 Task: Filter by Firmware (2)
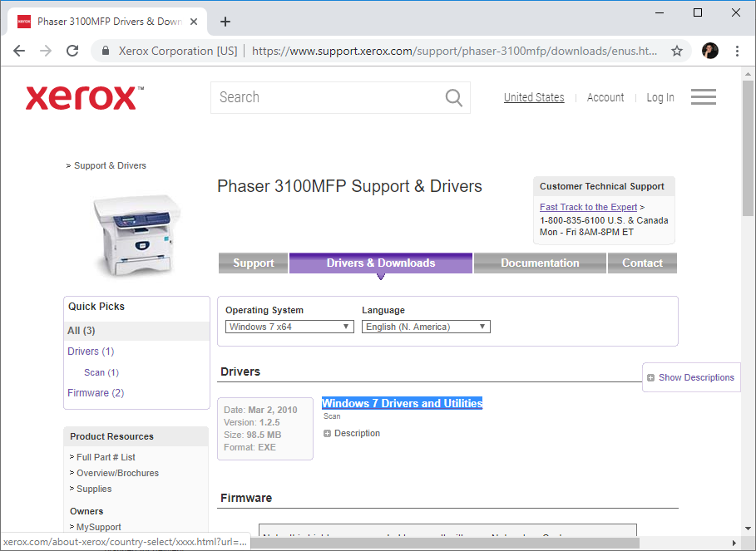[x=96, y=393]
